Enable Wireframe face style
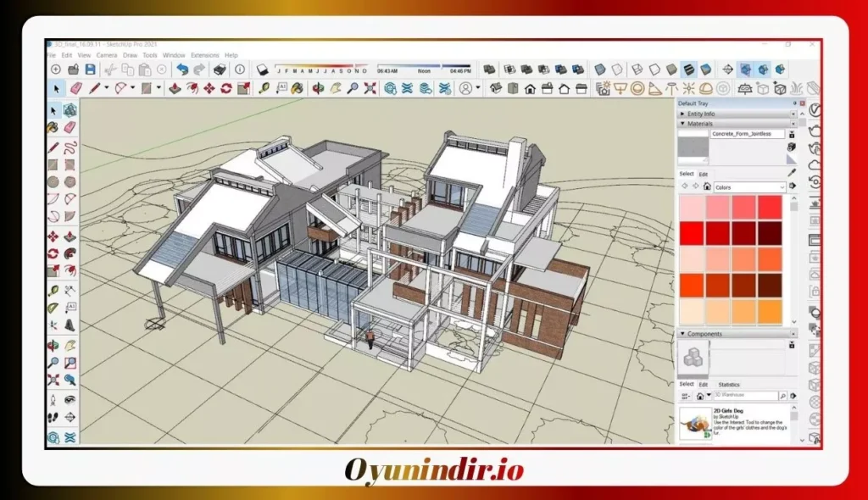Image resolution: width=868 pixels, height=500 pixels. pos(637,69)
